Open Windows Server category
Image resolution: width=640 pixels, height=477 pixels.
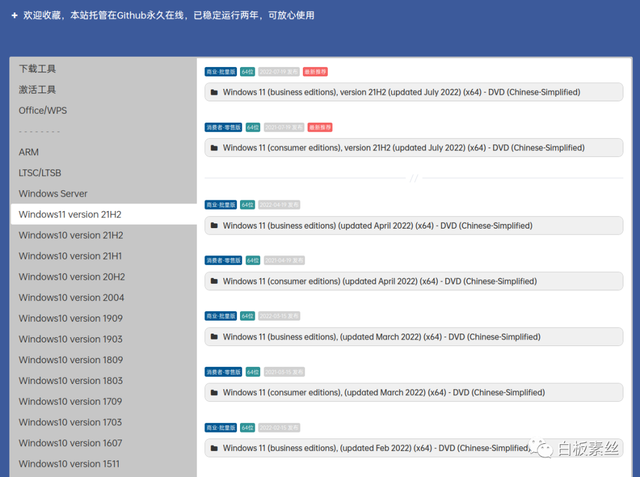pos(53,193)
